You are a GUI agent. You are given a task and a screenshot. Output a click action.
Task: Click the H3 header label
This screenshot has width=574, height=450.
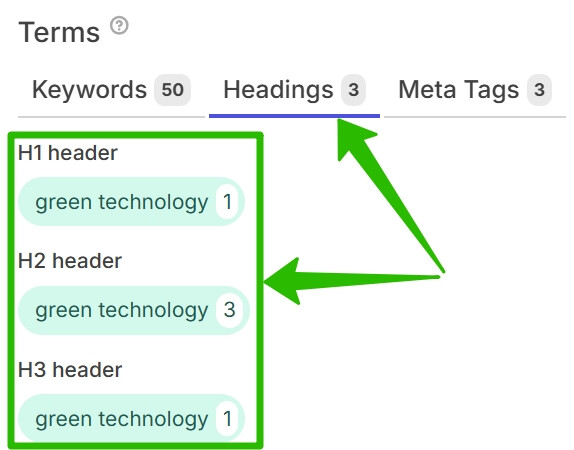(x=70, y=370)
